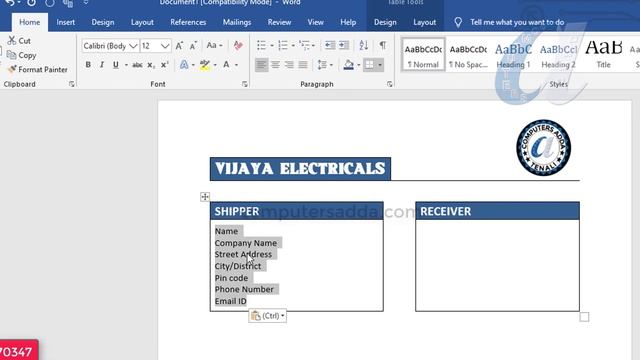Open the Paragraph dialog launcher

390,84
